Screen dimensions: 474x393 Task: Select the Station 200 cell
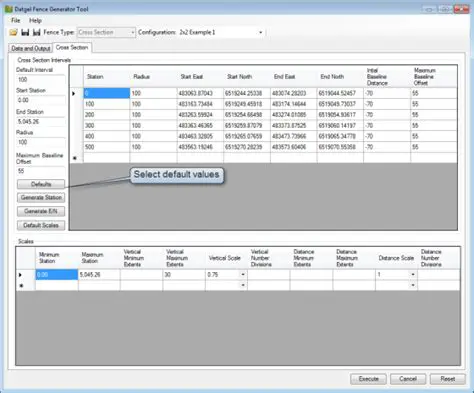(x=107, y=115)
